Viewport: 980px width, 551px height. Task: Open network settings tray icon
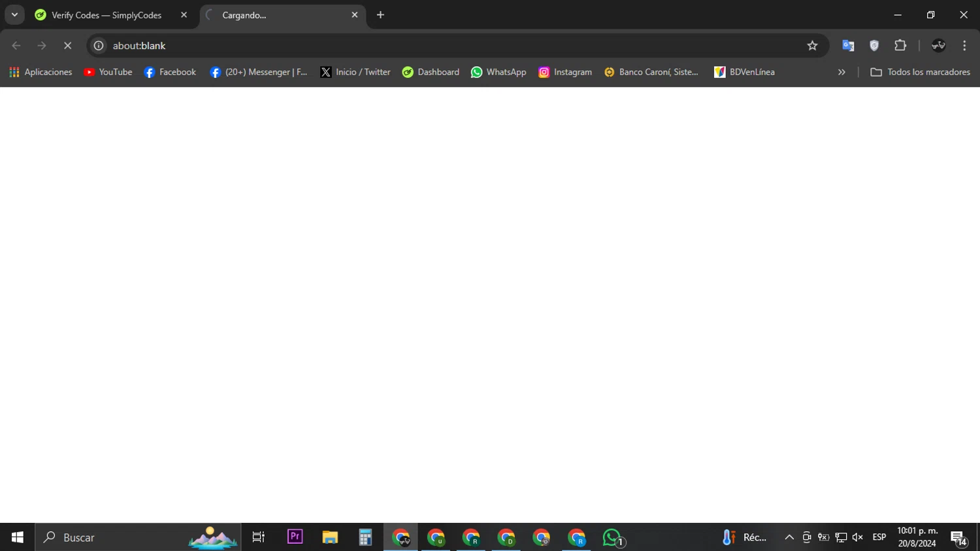point(841,537)
